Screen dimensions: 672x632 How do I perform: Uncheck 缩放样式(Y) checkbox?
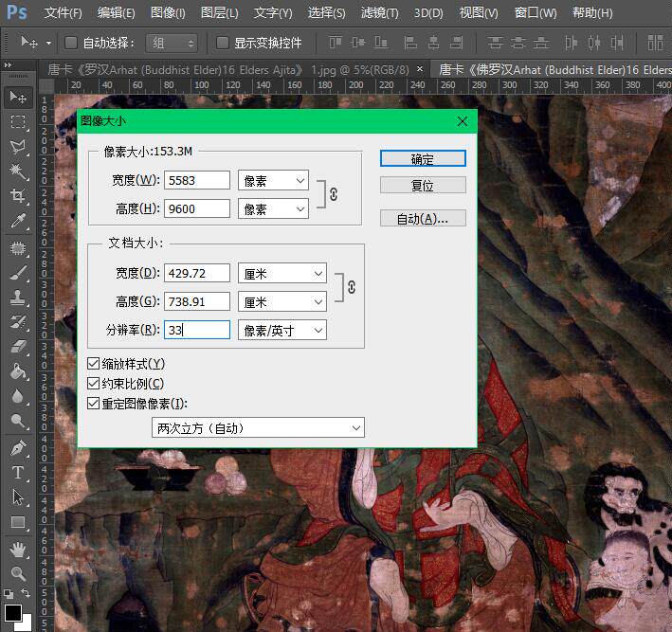tap(93, 364)
